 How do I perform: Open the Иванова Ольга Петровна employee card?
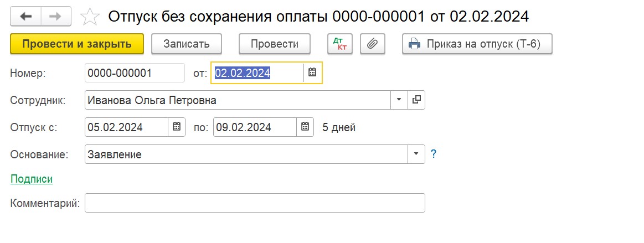click(416, 100)
